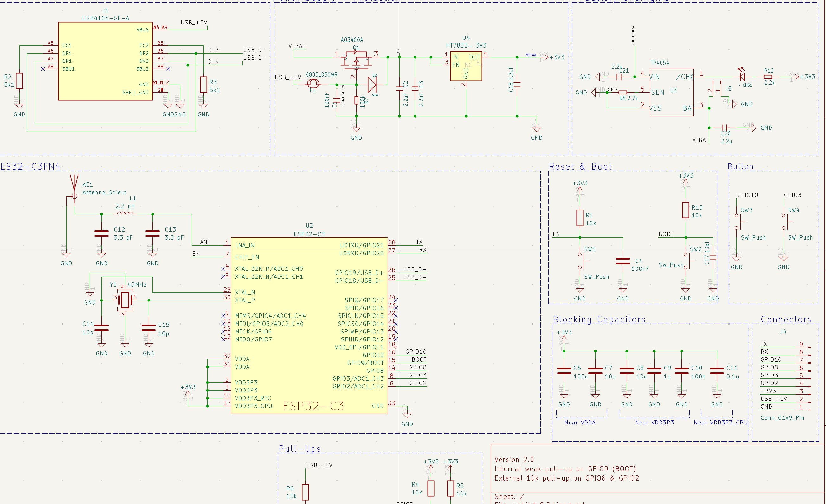Image resolution: width=826 pixels, height=504 pixels.
Task: Click the 'Version 2.0' note text
Action: point(514,459)
